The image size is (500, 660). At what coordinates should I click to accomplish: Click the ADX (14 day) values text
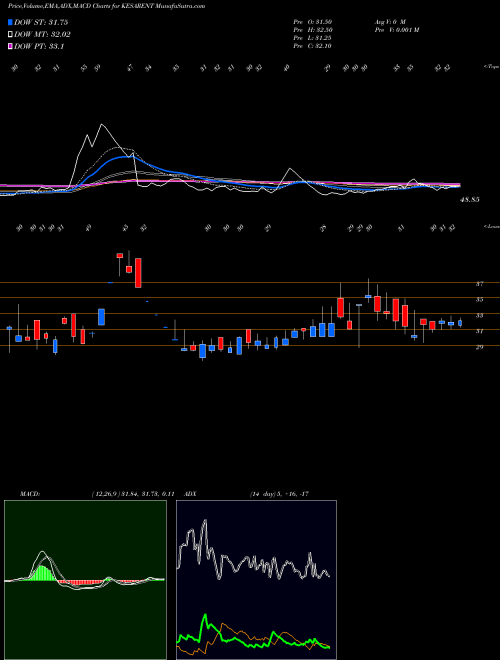click(279, 494)
